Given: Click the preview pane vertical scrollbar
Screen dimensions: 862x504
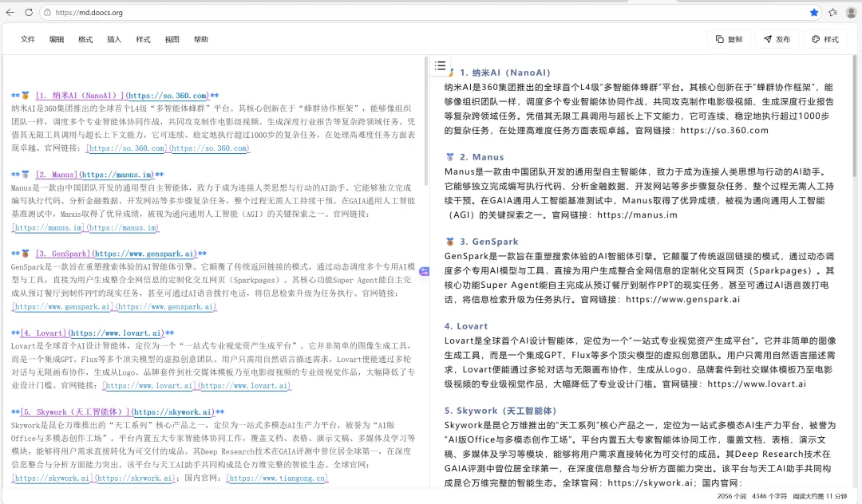Looking at the screenshot, I should (x=854, y=116).
